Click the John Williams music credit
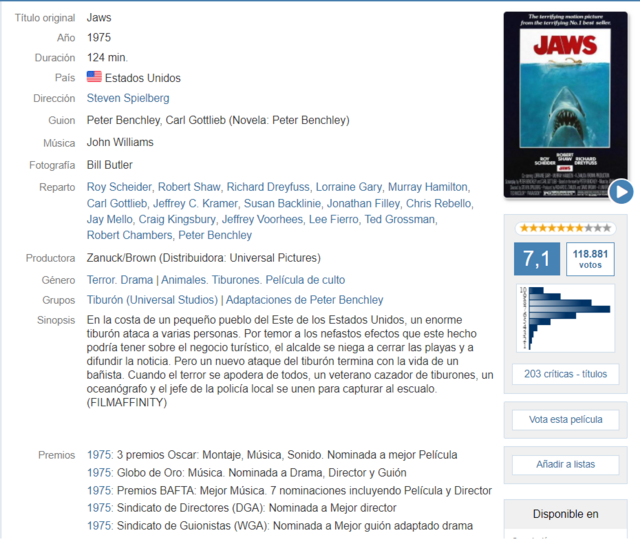Viewport: 640px width, 544px height. pyautogui.click(x=120, y=142)
